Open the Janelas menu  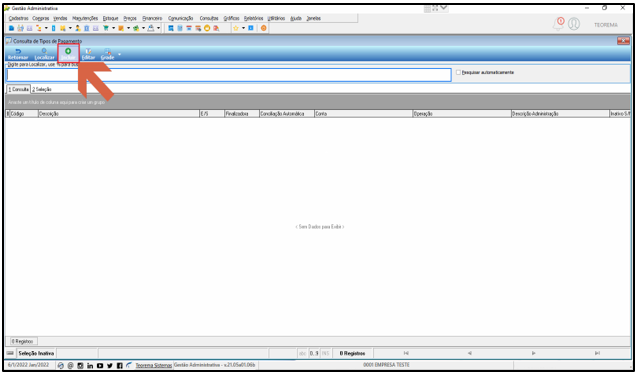(314, 18)
